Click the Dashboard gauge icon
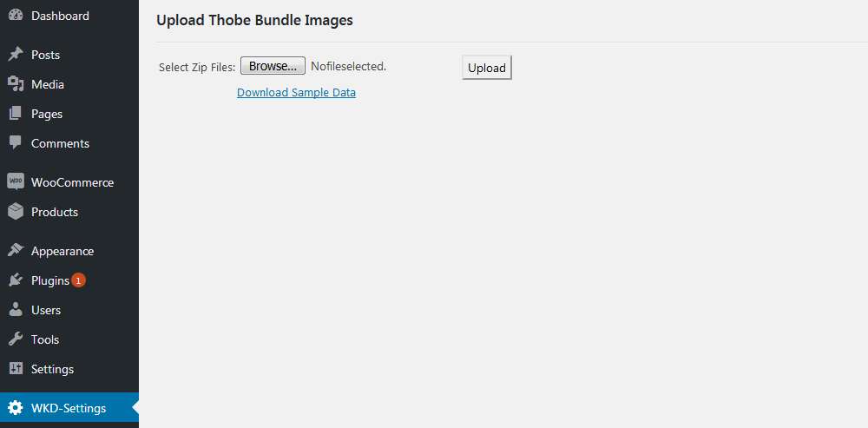Screen dimensions: 868x428 pos(16,16)
